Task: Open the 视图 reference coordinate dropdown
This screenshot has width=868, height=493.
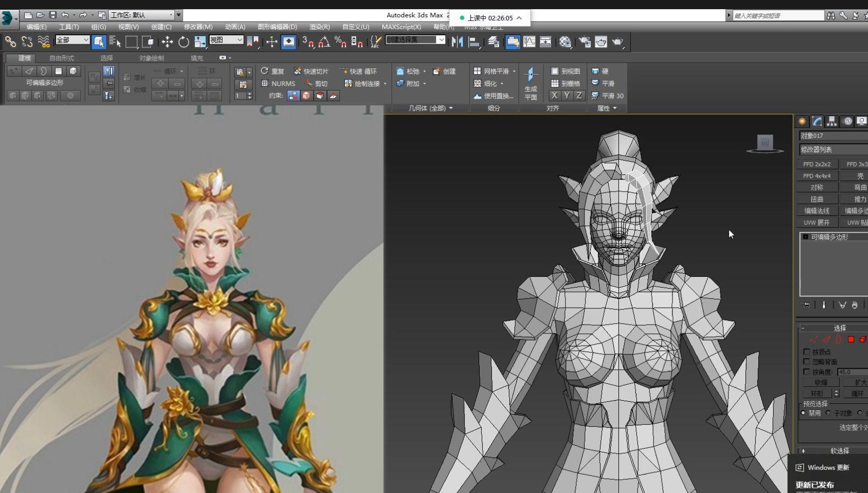Action: pyautogui.click(x=226, y=40)
